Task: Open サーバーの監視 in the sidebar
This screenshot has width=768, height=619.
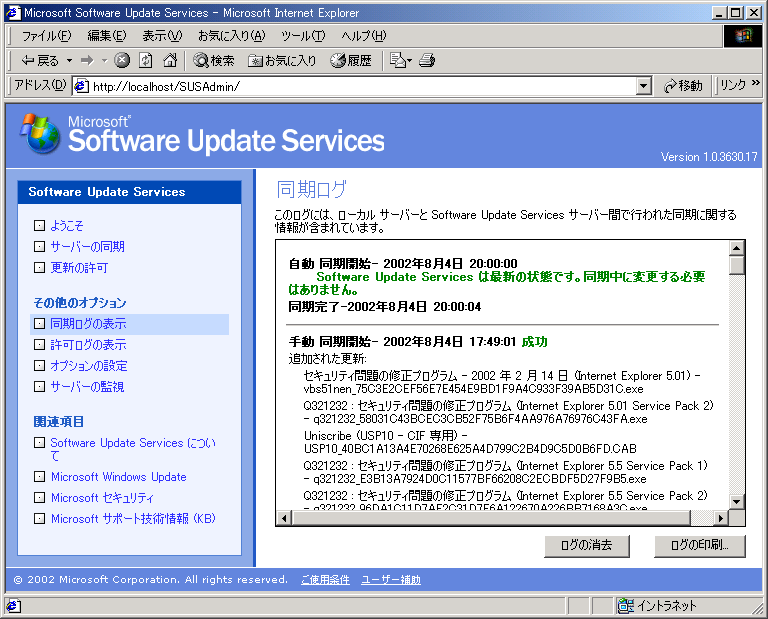Action: coord(87,387)
